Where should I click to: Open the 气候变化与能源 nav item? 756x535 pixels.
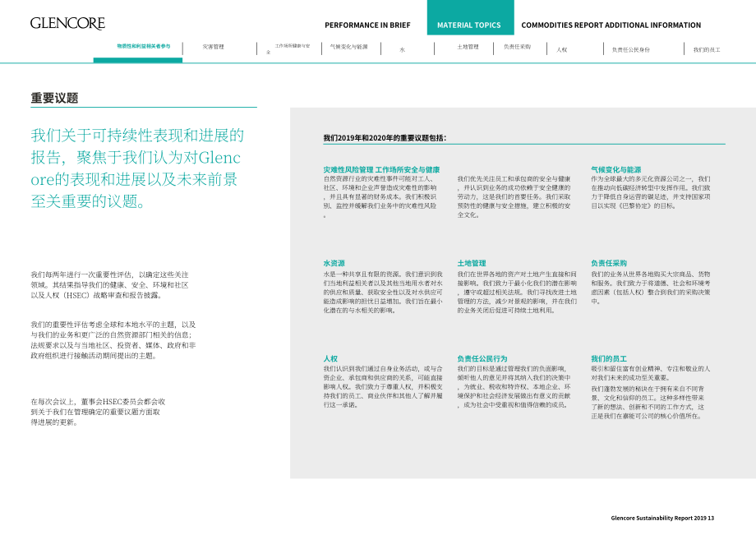348,47
